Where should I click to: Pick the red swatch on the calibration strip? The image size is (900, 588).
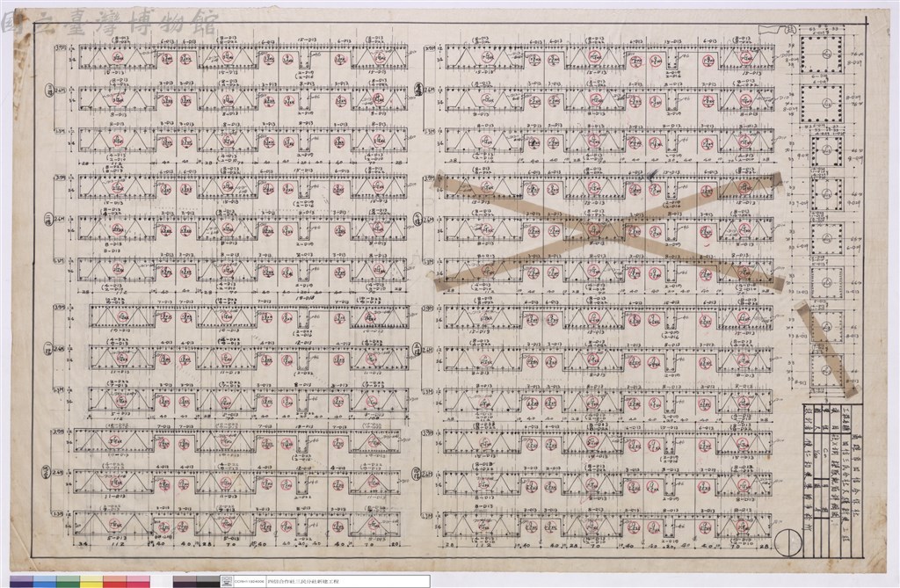[x=114, y=582]
